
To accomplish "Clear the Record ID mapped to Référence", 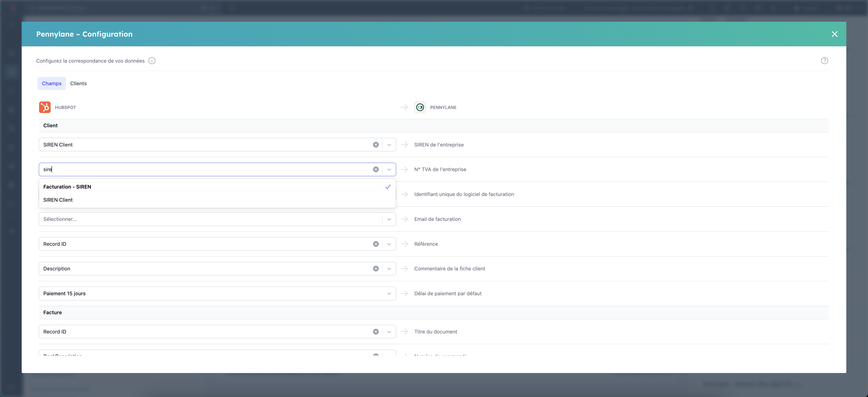I will [x=376, y=244].
